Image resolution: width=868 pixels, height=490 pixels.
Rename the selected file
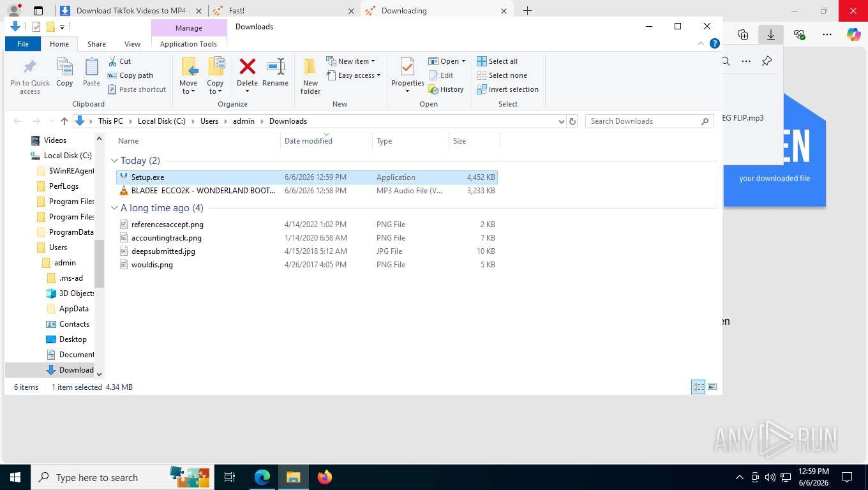click(x=275, y=72)
